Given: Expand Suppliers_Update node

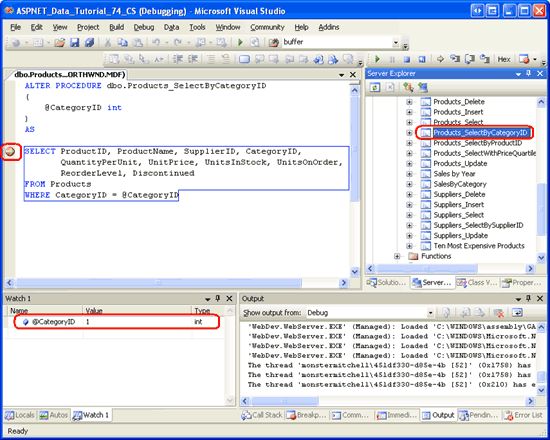Looking at the screenshot, I should click(409, 235).
